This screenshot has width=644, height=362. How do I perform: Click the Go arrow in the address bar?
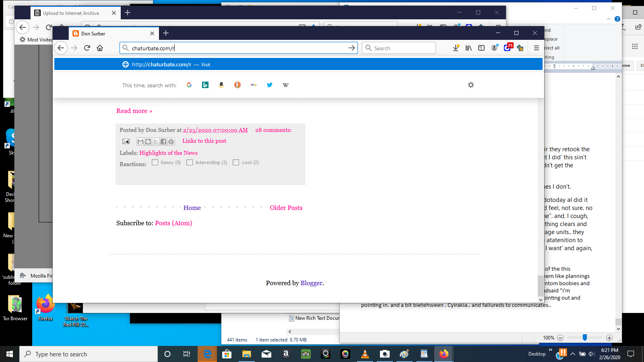[x=352, y=48]
